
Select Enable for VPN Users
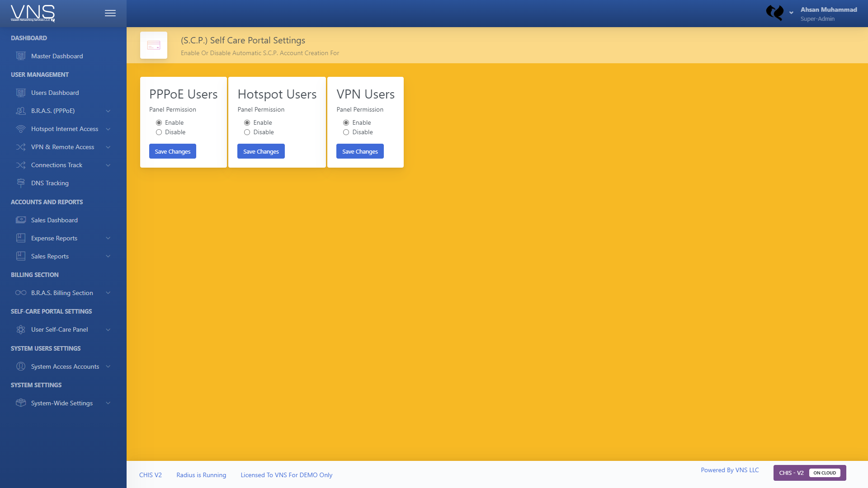tap(346, 123)
